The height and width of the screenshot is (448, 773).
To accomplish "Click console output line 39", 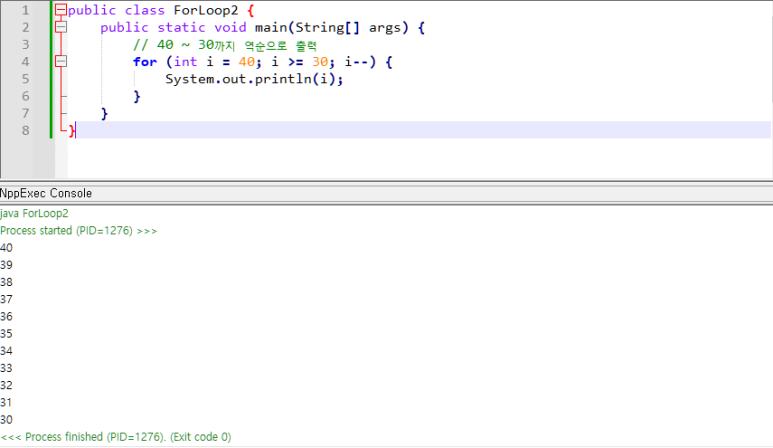I will [6, 265].
